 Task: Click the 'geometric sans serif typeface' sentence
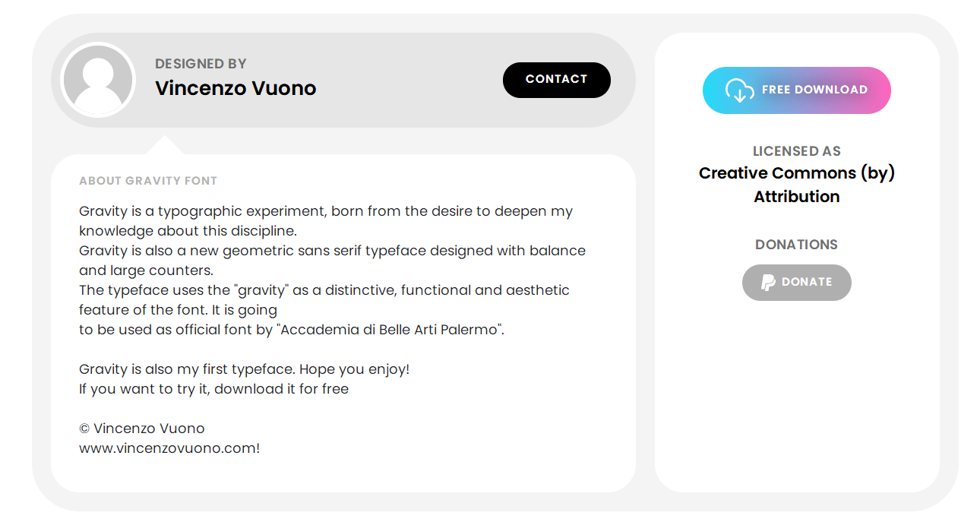(332, 251)
